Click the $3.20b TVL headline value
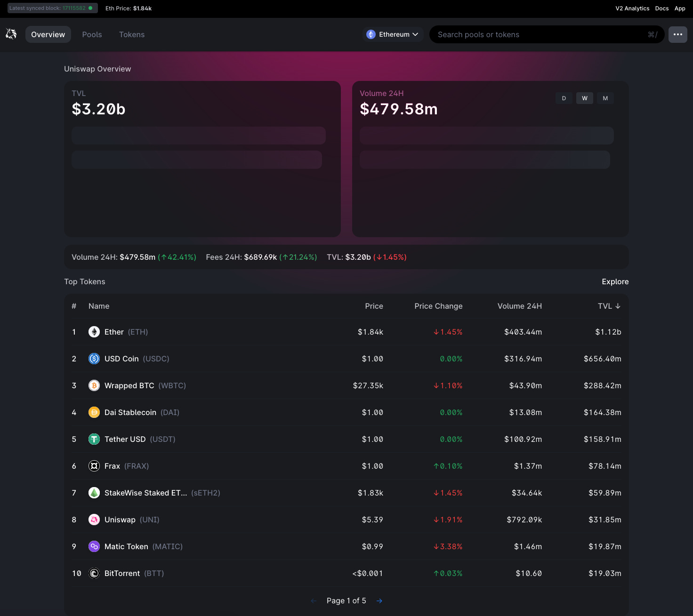This screenshot has width=693, height=616. [x=98, y=109]
